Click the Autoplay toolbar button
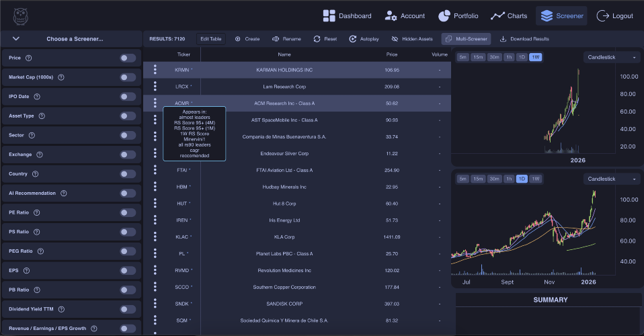The width and height of the screenshot is (644, 336). (364, 39)
